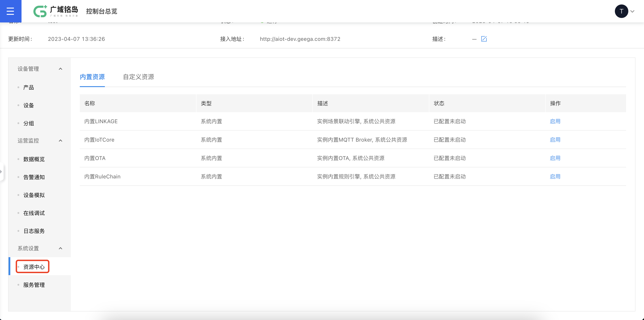Collapse the 系统设置 section
Screen dimensions: 644x320
coord(61,248)
